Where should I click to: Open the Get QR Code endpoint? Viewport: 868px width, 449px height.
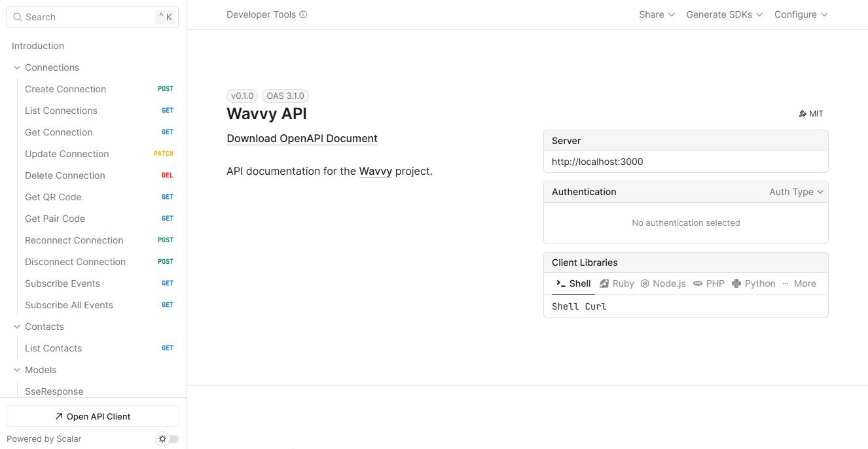(x=97, y=197)
